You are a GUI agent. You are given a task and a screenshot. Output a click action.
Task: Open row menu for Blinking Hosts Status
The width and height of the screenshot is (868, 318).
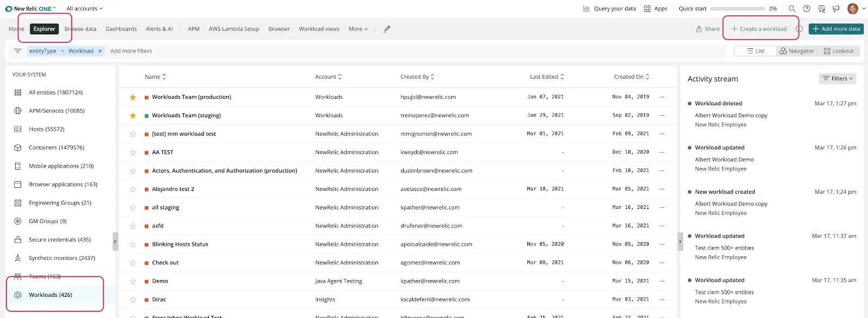662,244
